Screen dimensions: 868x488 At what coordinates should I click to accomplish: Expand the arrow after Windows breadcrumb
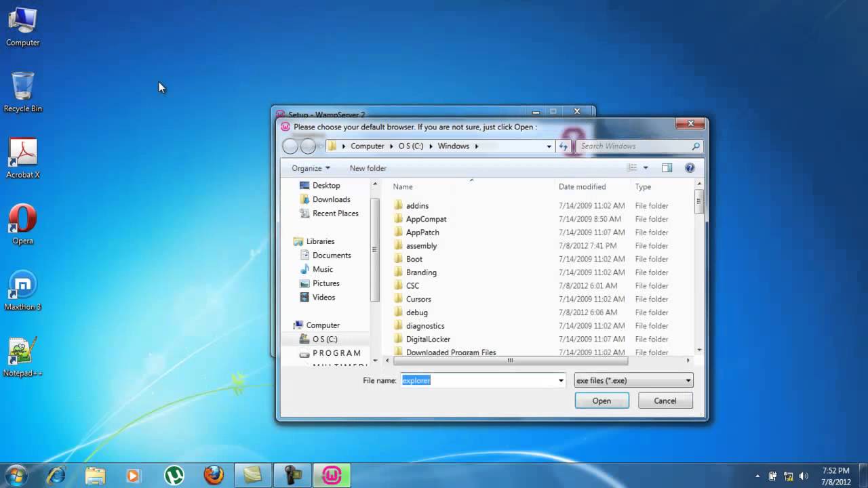[x=477, y=146]
